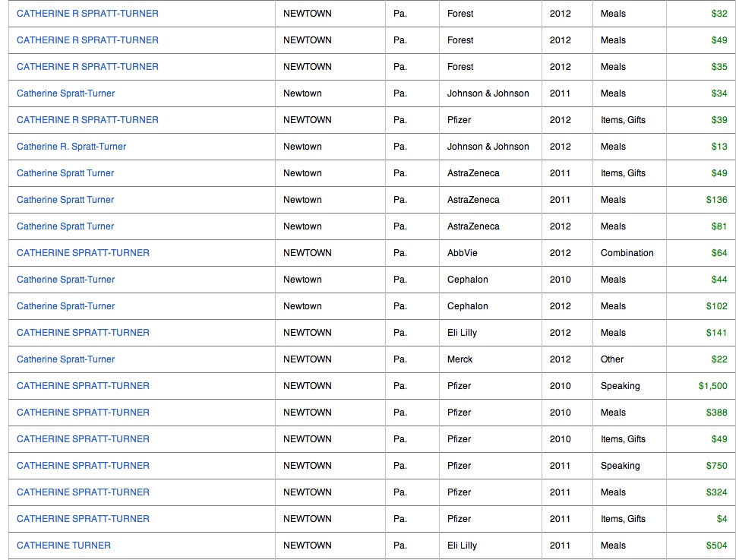
Task: Select Johnson & Johnson cell in the 2011 row
Action: click(x=491, y=93)
